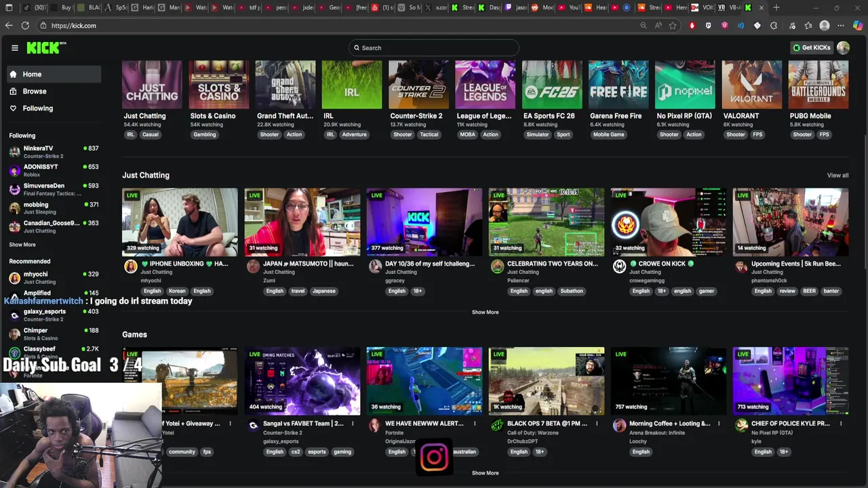Open NinkeraTV channel in the Following list
This screenshot has width=868, height=488.
click(x=54, y=152)
